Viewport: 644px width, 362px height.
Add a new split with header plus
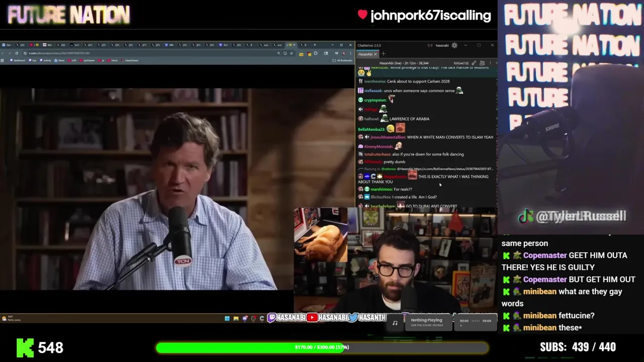click(496, 63)
